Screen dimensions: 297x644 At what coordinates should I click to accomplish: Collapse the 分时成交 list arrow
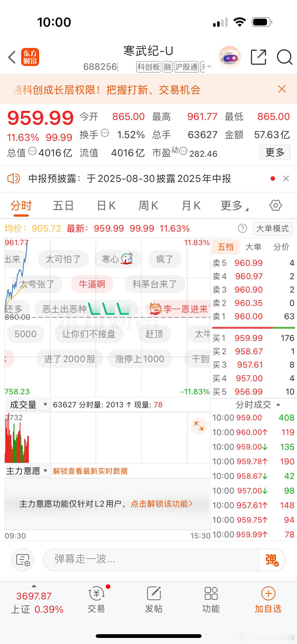tap(278, 405)
